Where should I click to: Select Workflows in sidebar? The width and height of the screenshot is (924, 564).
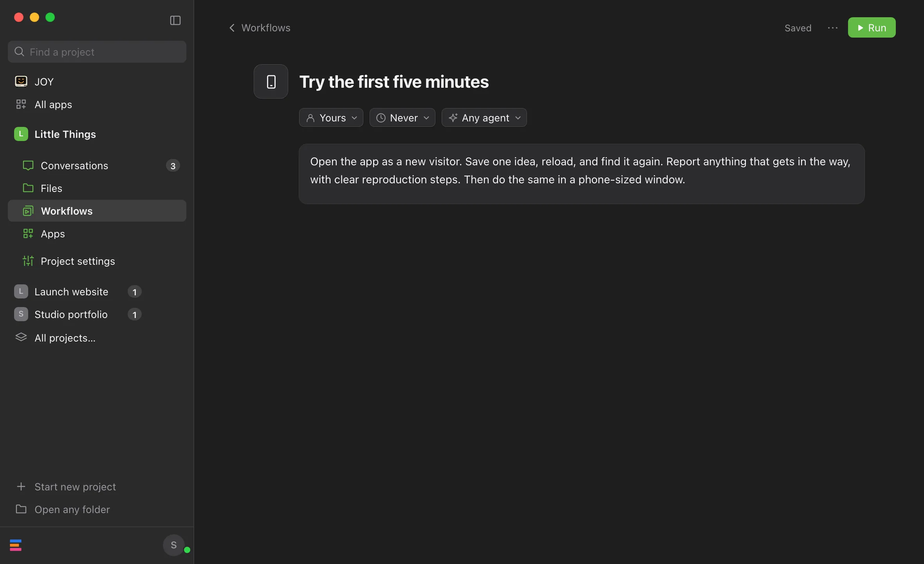coord(97,211)
